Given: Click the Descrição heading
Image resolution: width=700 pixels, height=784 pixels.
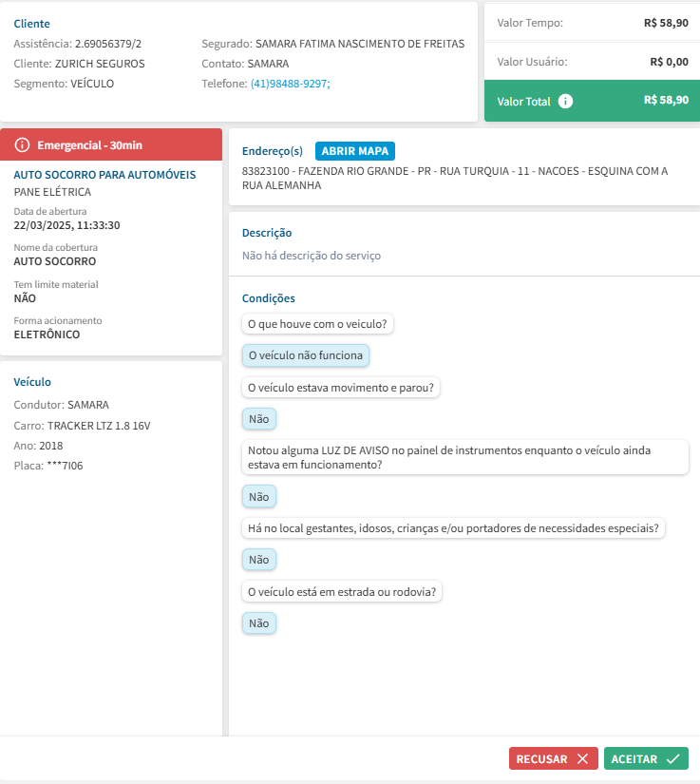Looking at the screenshot, I should (267, 233).
